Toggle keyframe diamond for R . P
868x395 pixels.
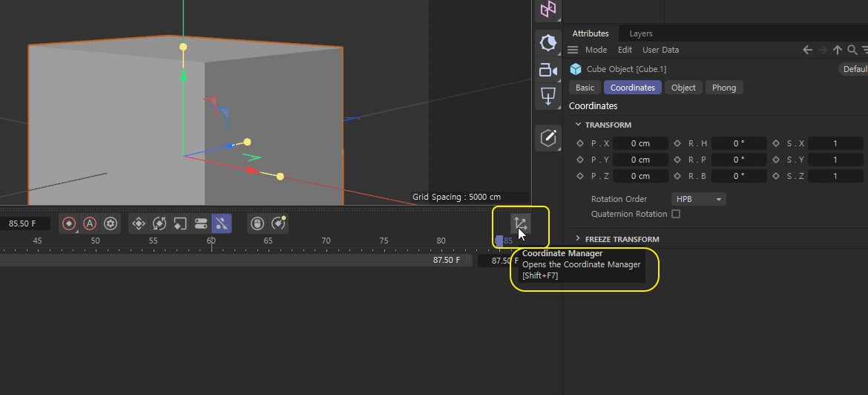[677, 160]
